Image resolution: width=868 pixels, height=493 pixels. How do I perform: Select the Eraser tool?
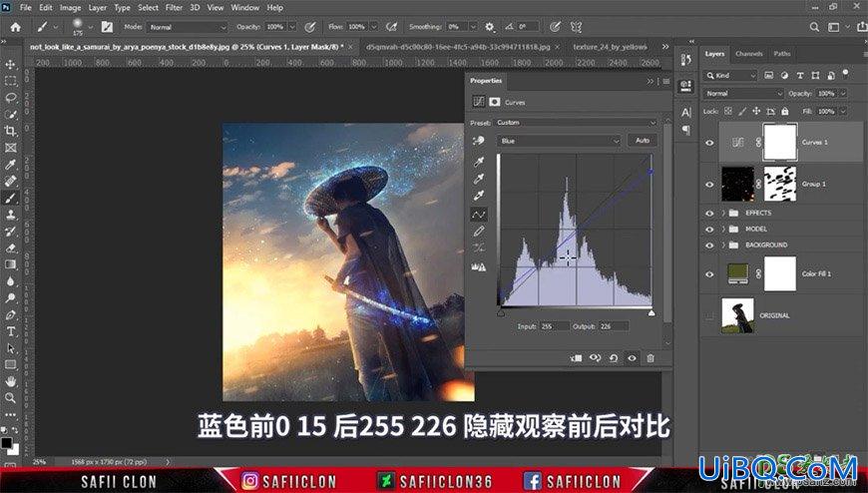coord(10,248)
